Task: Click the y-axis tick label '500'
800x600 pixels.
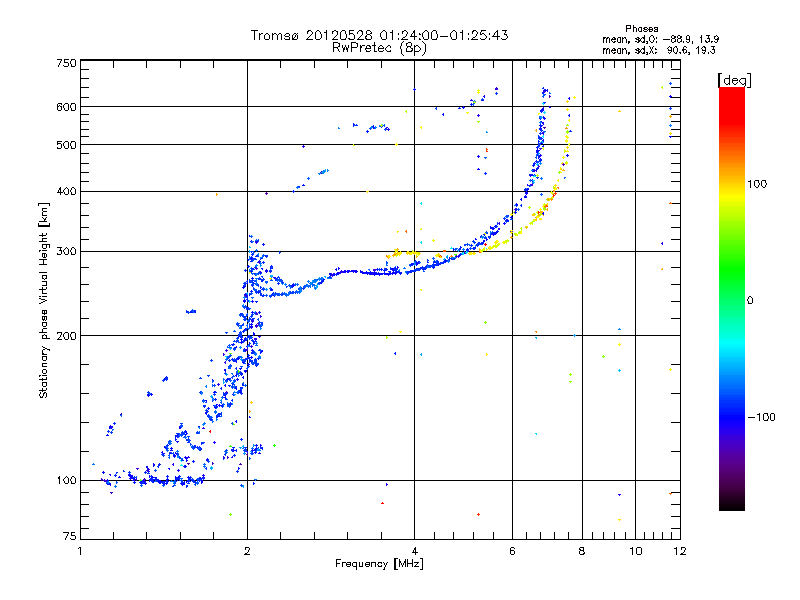Action: pyautogui.click(x=66, y=145)
